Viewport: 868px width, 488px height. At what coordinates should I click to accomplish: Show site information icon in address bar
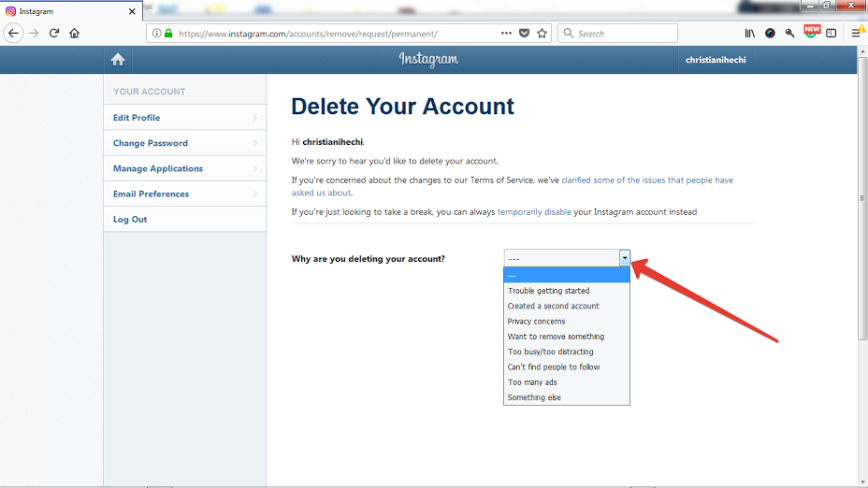coord(156,34)
